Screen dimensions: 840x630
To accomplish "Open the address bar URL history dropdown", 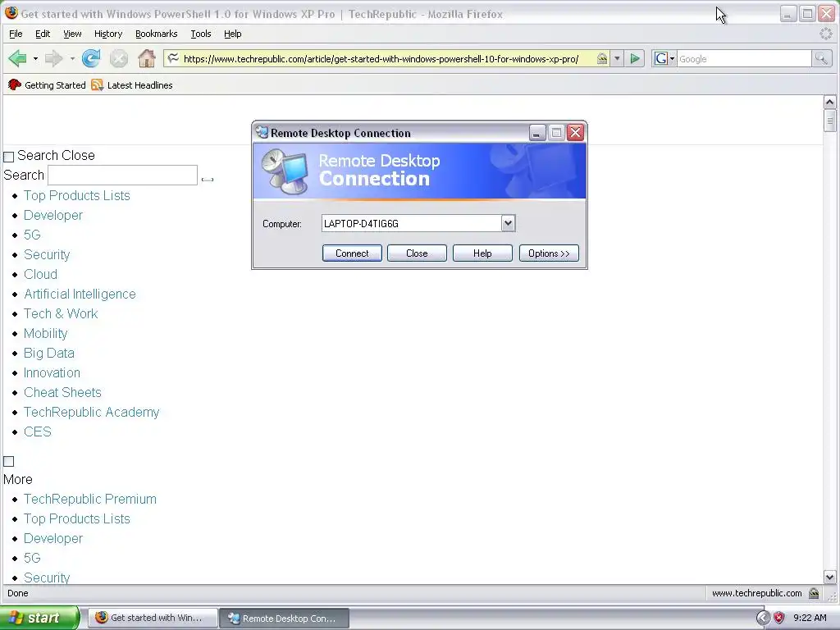I will tap(617, 58).
